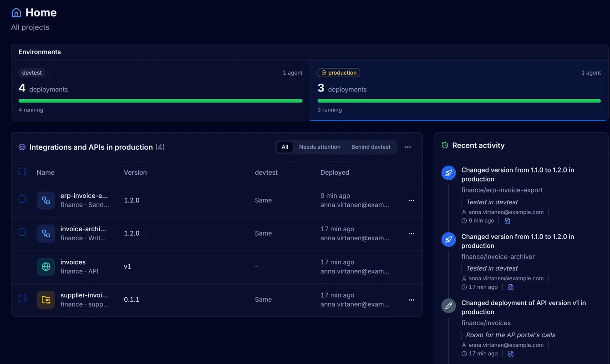Switch to Behind devtest filter
Viewport: 610px width, 364px height.
pyautogui.click(x=371, y=147)
